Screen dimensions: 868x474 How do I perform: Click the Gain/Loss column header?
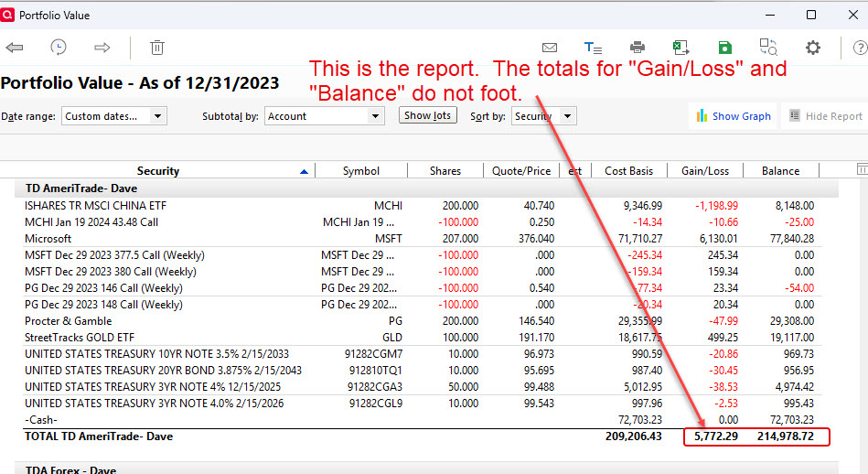pos(704,170)
